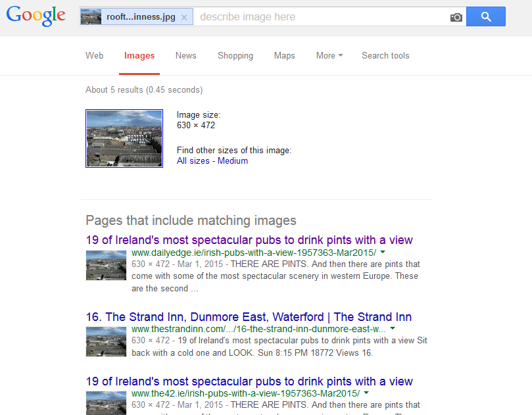Click 'About 5 results (0.45 seconds)' text
Screen dimensions: 532x415
[x=144, y=90]
